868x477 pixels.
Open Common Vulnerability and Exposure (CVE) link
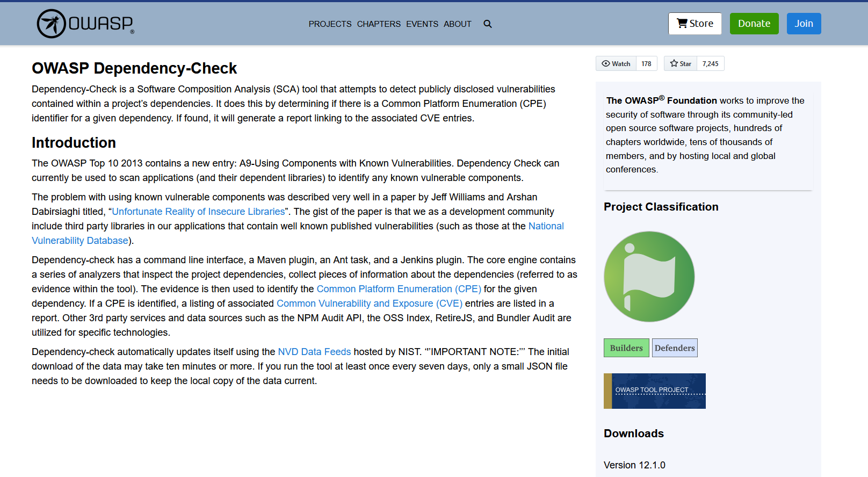pyautogui.click(x=370, y=303)
